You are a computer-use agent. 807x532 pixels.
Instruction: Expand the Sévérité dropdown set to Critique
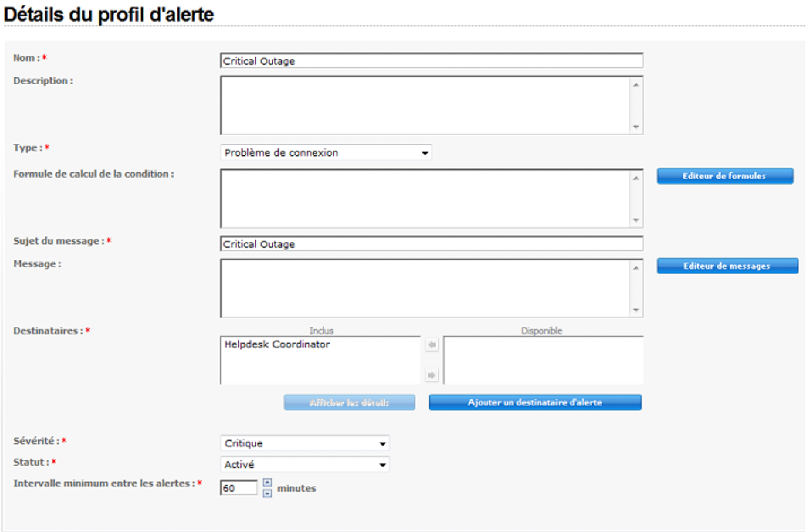[305, 443]
